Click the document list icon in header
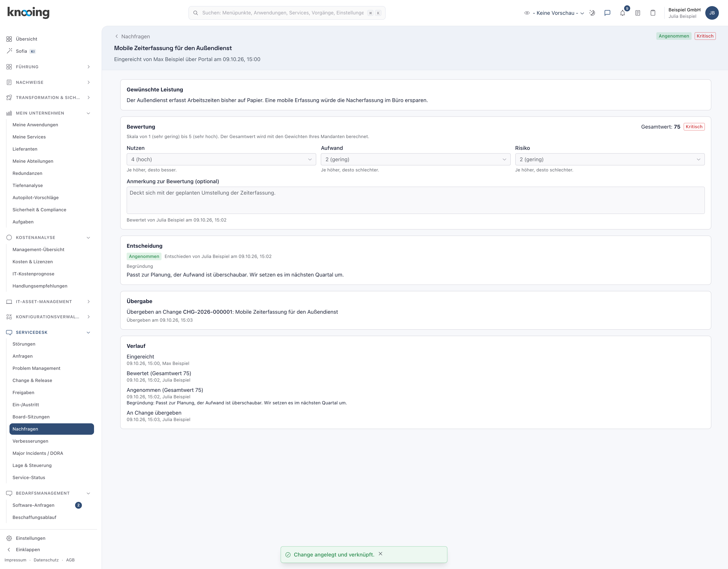 [638, 13]
